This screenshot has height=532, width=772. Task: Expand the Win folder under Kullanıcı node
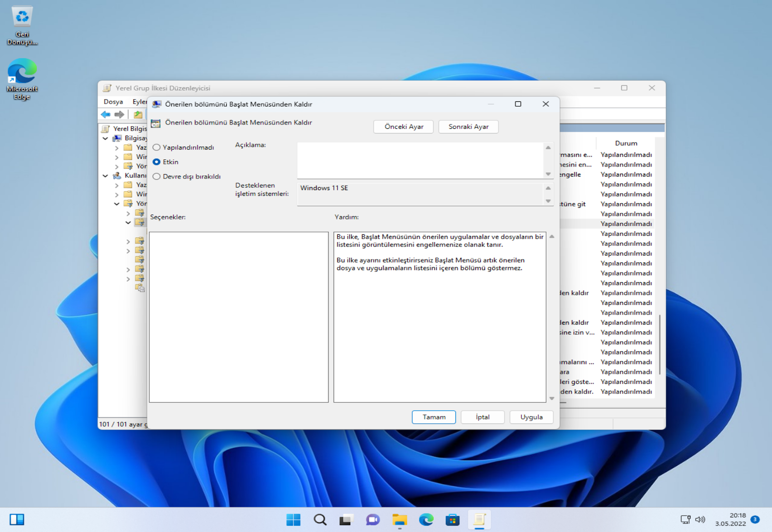point(117,195)
